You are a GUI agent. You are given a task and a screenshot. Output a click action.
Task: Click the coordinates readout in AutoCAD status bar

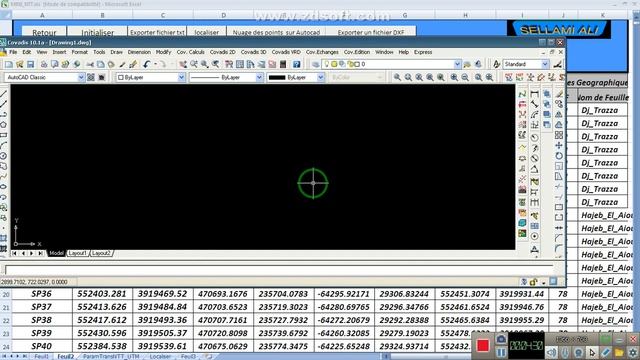pyautogui.click(x=34, y=282)
